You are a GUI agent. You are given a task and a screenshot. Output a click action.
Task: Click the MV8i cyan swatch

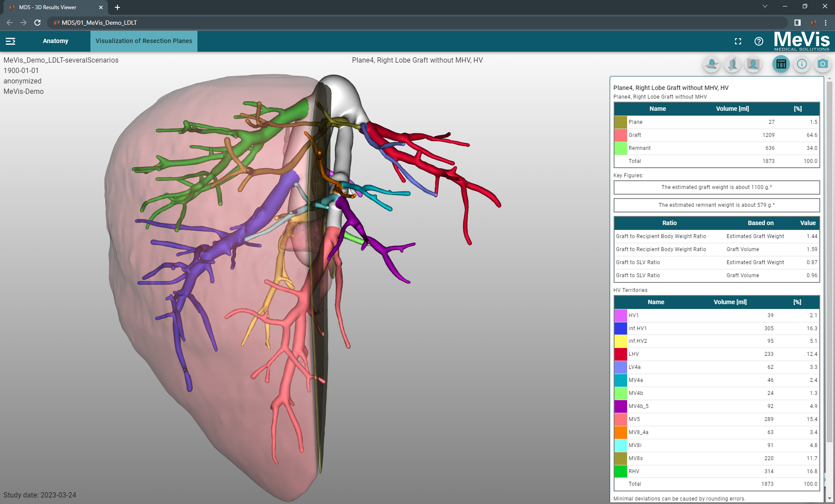621,445
